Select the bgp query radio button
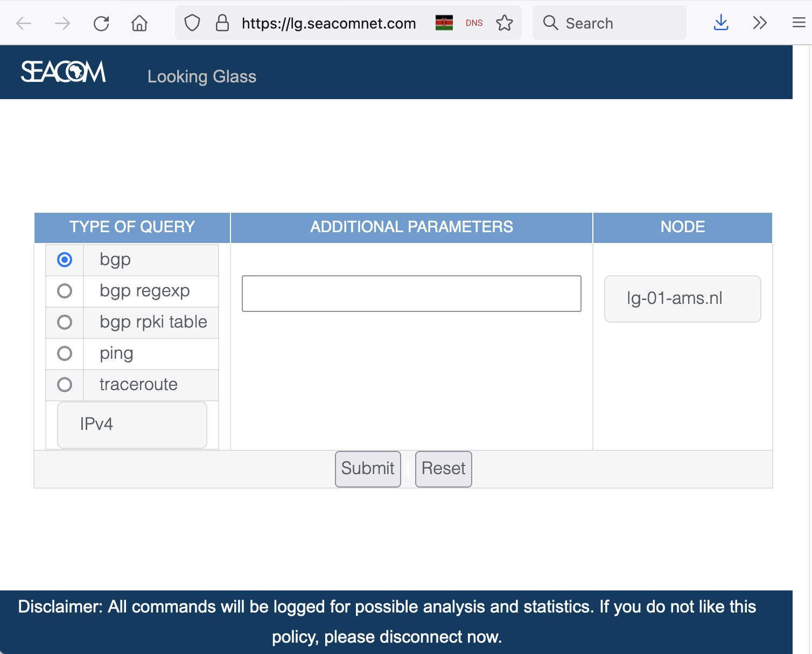This screenshot has width=812, height=654. [65, 260]
